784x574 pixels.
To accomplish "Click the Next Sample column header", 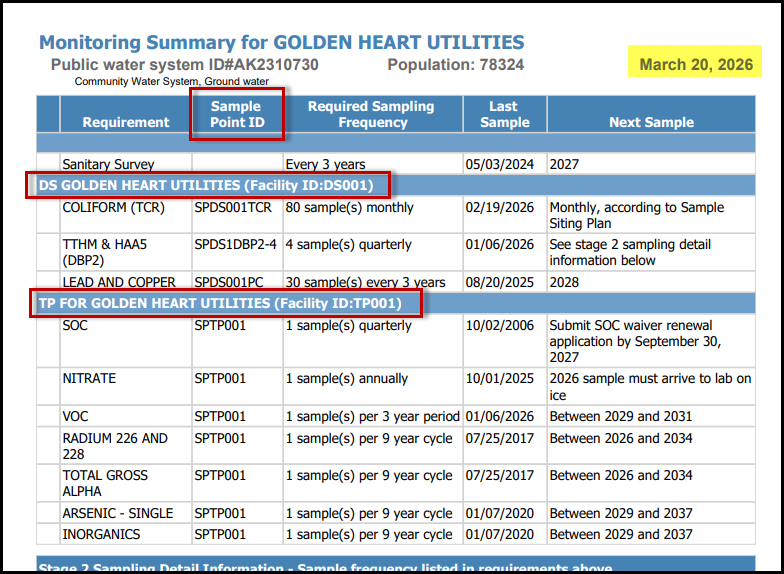I will pyautogui.click(x=651, y=122).
